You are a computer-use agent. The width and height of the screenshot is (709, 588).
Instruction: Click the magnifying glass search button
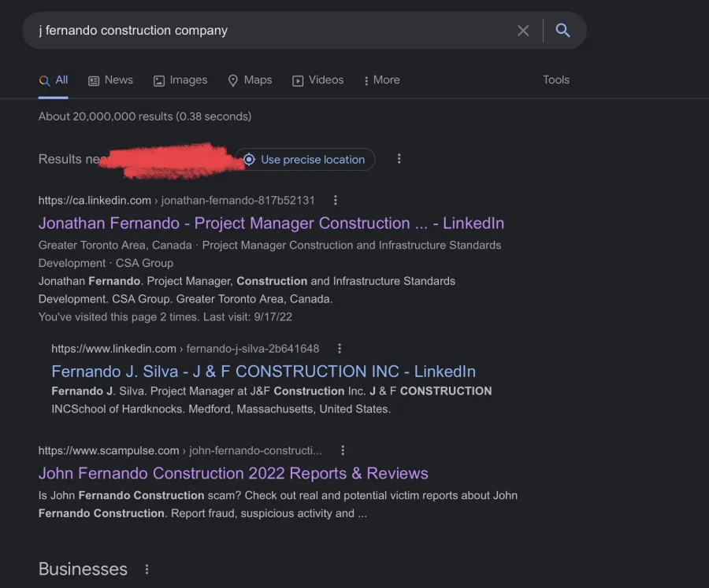[x=562, y=30]
